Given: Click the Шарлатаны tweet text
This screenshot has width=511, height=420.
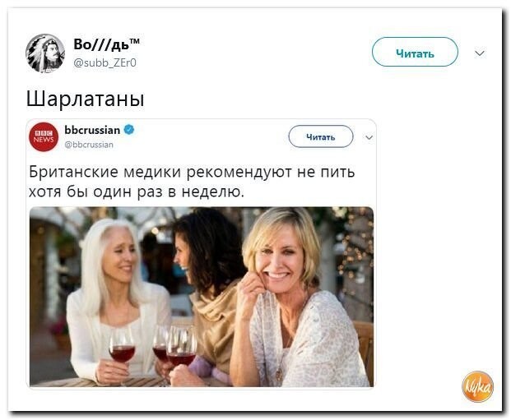Looking at the screenshot, I should coord(85,99).
